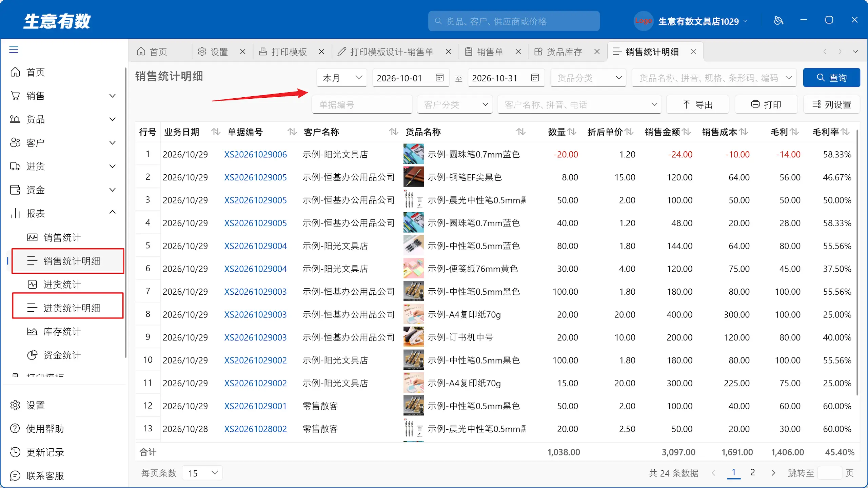Expand the 货品 sidebar menu
This screenshot has height=488, width=868.
pos(113,119)
